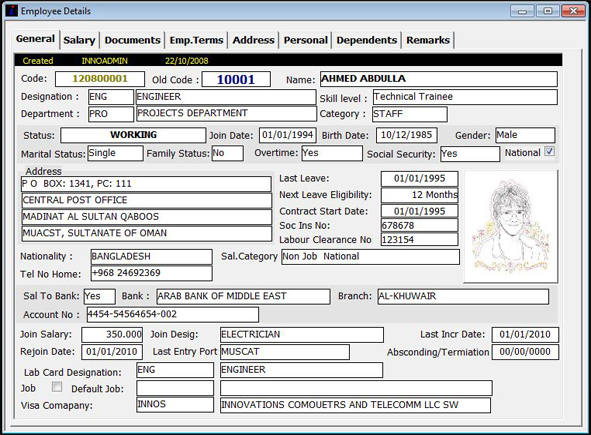This screenshot has height=435, width=591.
Task: Click the Visa Company code field INNOS
Action: (175, 405)
